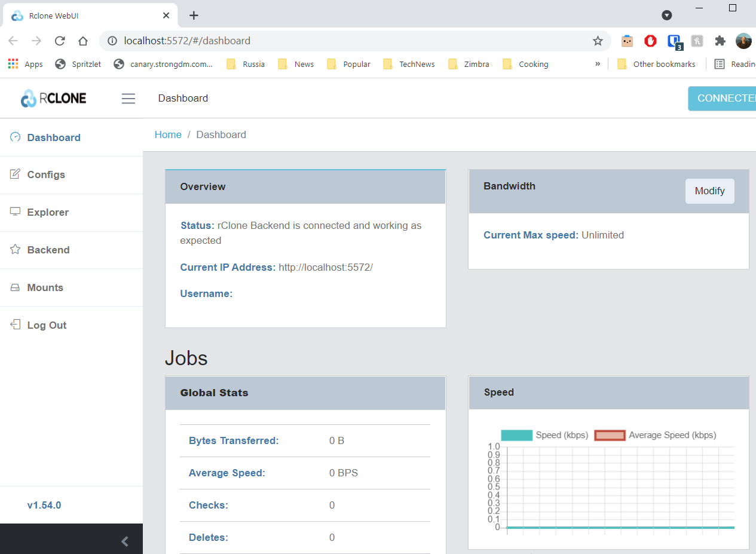756x554 pixels.
Task: Click the Dashboard speedometer icon in sidebar
Action: [x=16, y=137]
